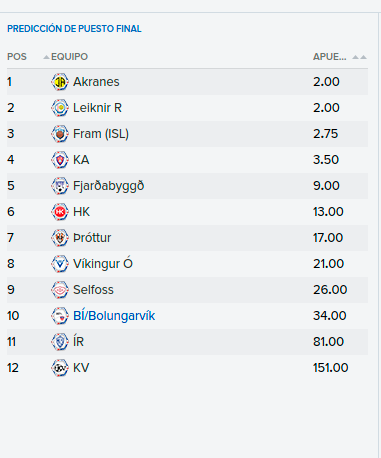The height and width of the screenshot is (458, 381).
Task: Click the Víkingur Ó crest icon
Action: point(60,264)
